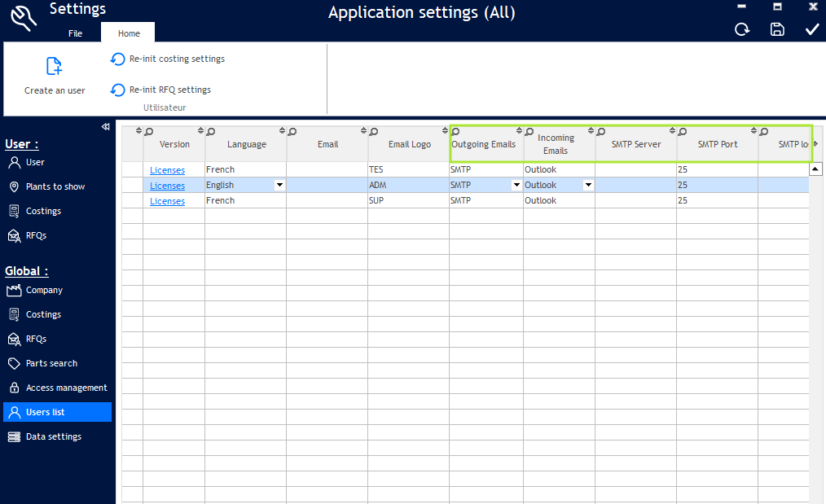Open Licenses link in first row
Viewport: 826px width, 504px height.
(167, 170)
